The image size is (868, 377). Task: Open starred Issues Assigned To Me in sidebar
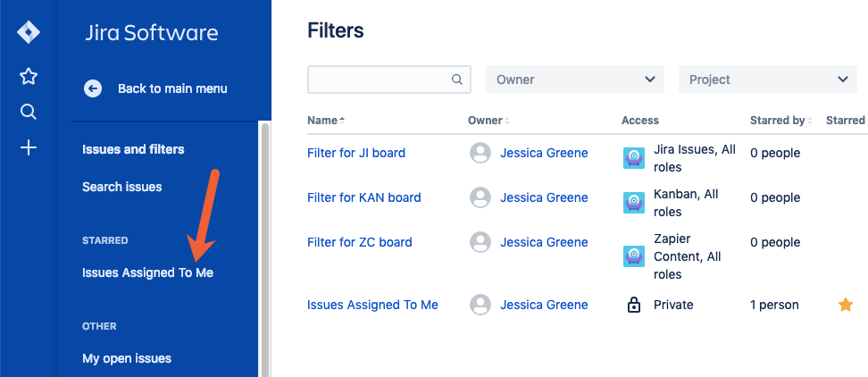coord(148,273)
